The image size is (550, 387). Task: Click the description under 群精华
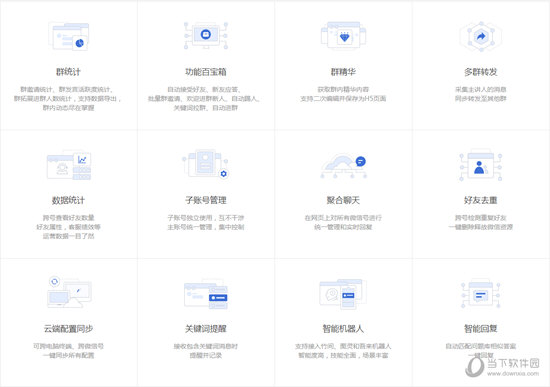click(x=343, y=94)
